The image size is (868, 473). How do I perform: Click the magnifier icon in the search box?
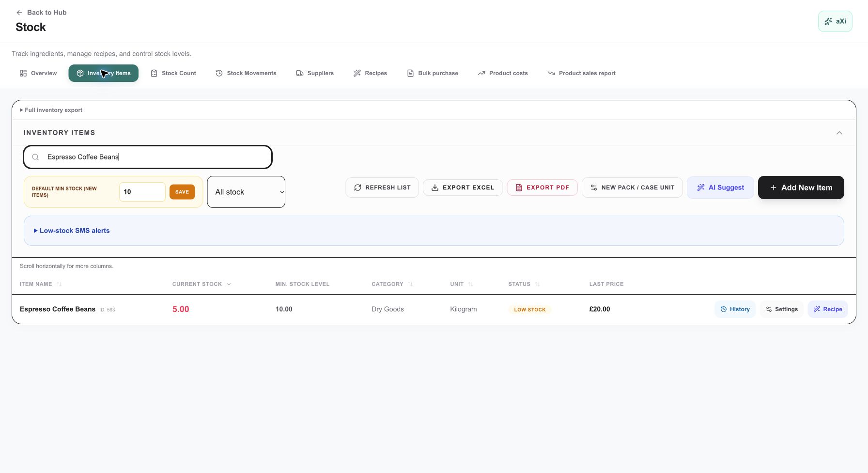coord(35,157)
